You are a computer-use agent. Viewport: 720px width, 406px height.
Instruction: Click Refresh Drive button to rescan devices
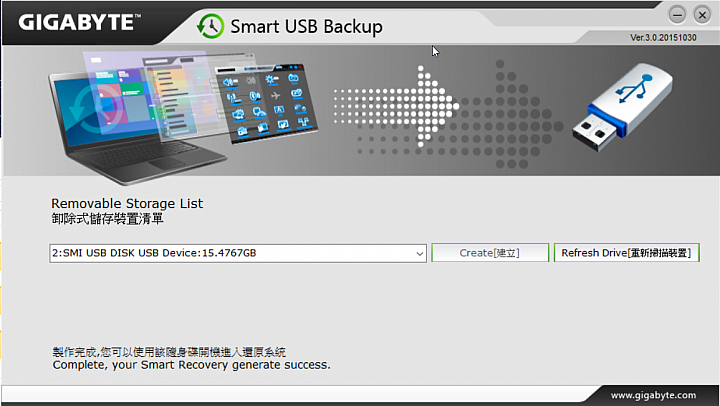point(627,253)
